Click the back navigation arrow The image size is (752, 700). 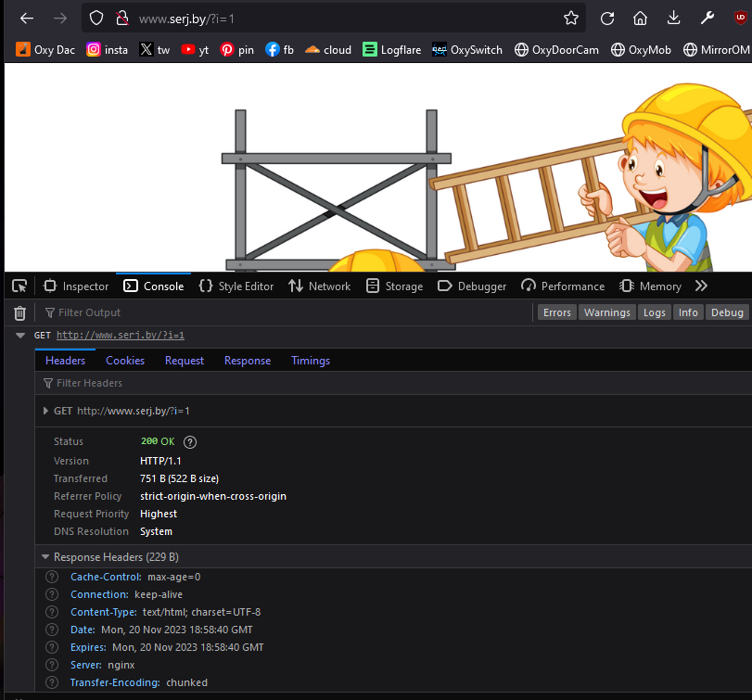click(x=27, y=19)
